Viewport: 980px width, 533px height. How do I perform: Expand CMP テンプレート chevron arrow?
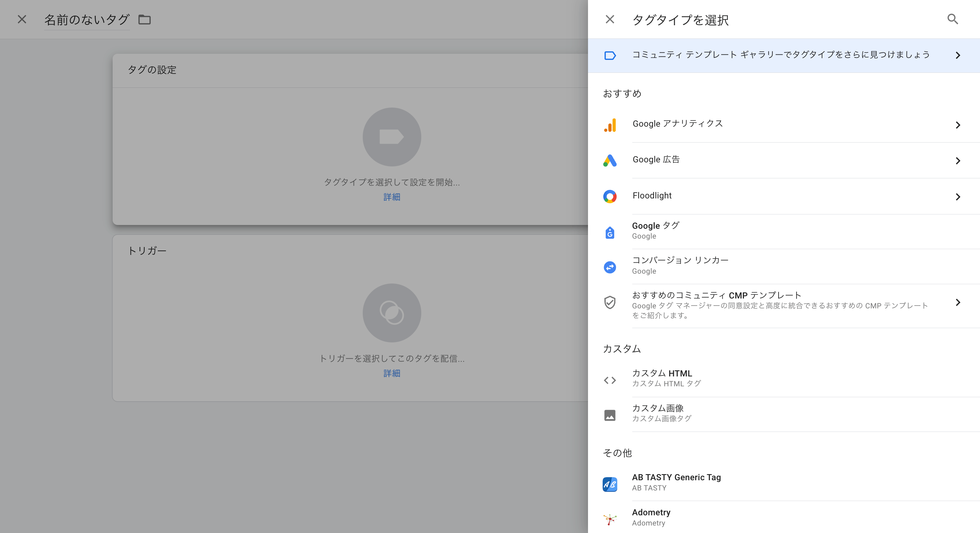(x=958, y=303)
